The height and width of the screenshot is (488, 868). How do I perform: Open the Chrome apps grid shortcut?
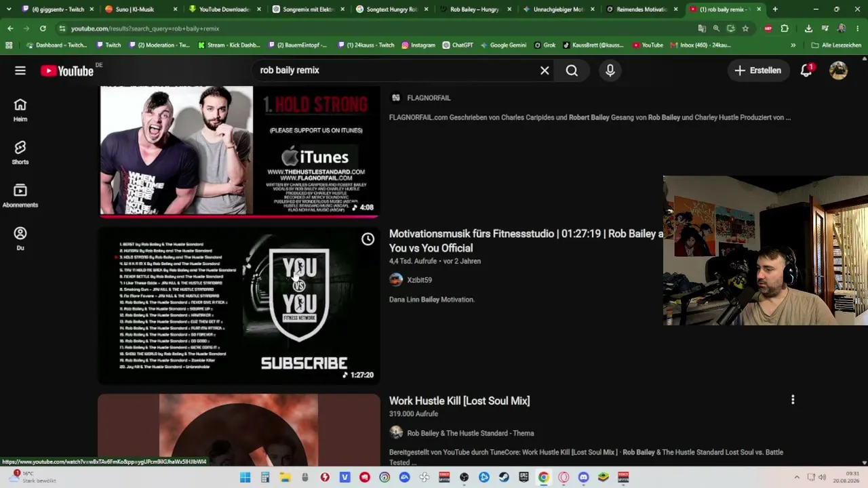click(x=9, y=45)
